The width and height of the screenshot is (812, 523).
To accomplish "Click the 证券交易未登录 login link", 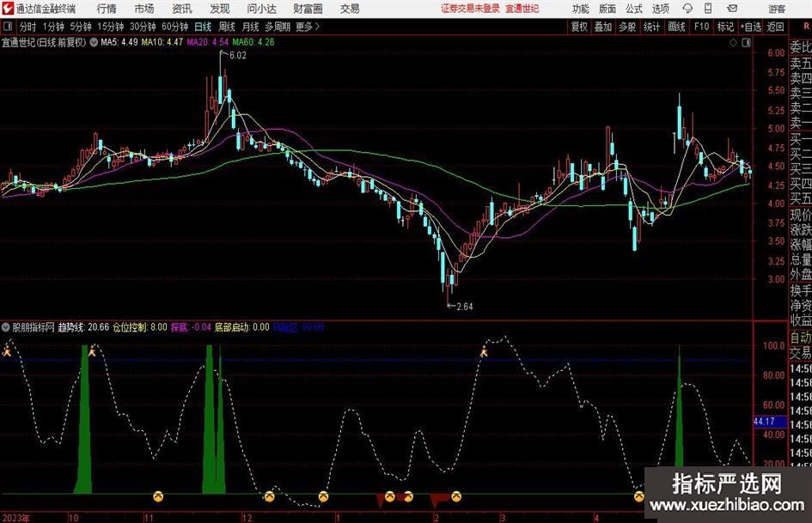I will coord(470,9).
